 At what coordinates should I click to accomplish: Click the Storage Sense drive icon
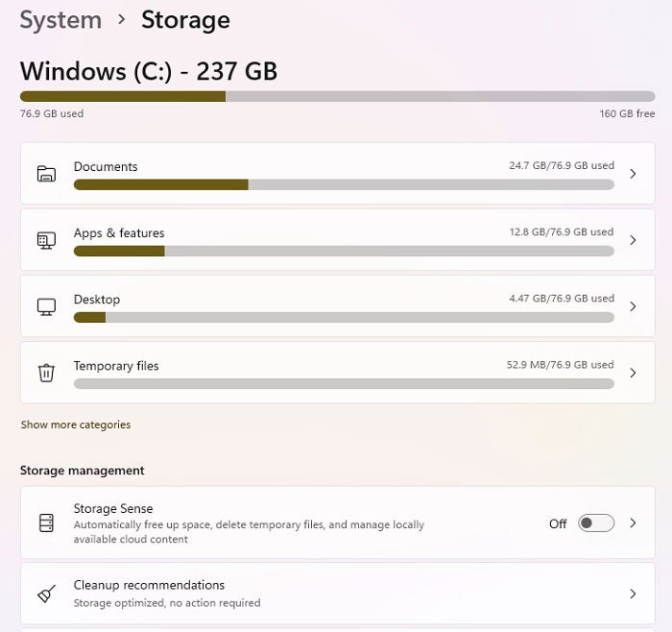coord(46,523)
